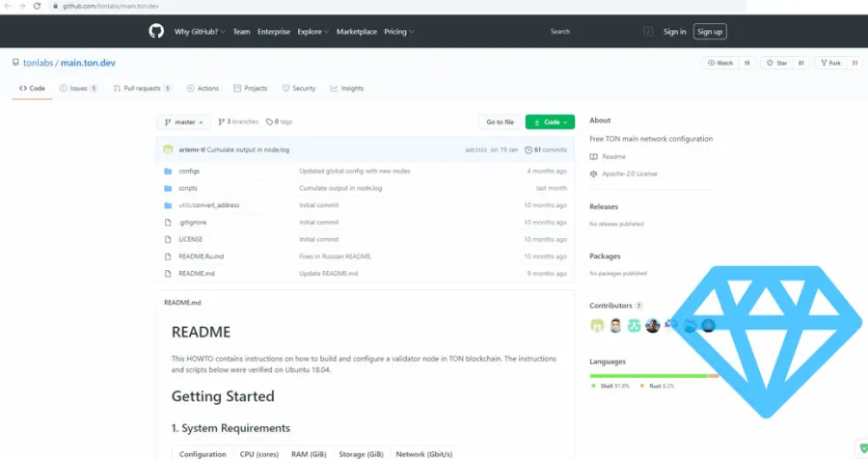Open the 61 commits history

(546, 150)
